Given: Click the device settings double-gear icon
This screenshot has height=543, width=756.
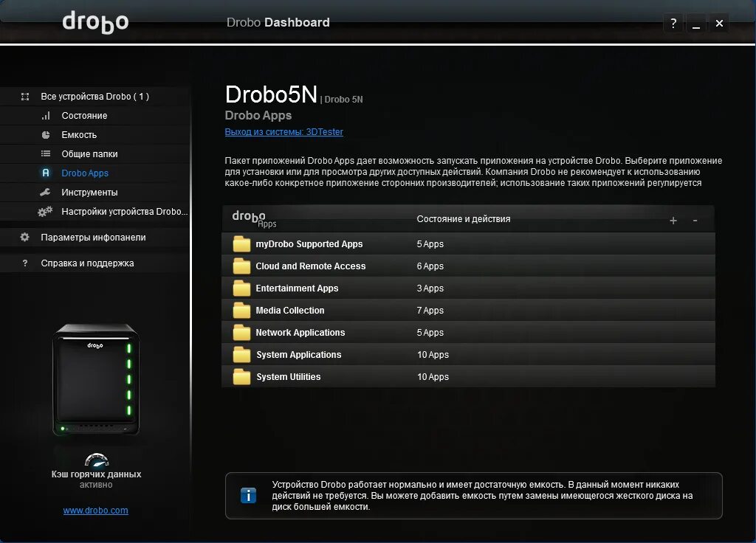Looking at the screenshot, I should tap(45, 212).
